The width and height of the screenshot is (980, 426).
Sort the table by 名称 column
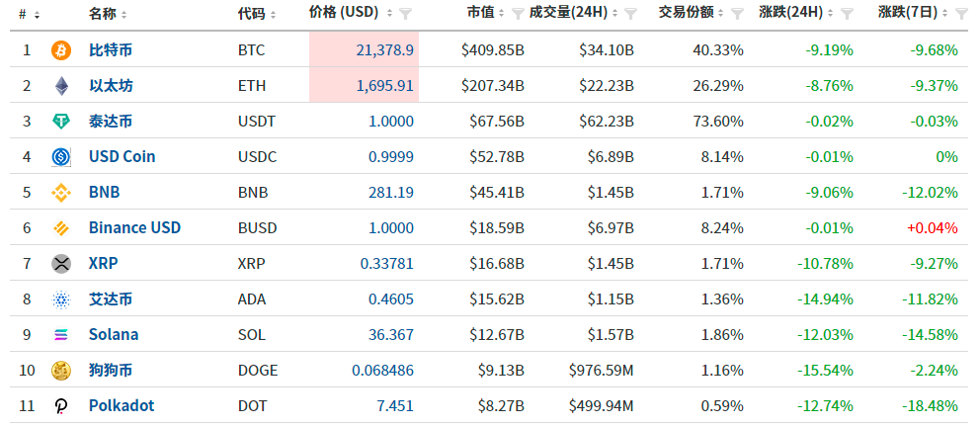(108, 13)
